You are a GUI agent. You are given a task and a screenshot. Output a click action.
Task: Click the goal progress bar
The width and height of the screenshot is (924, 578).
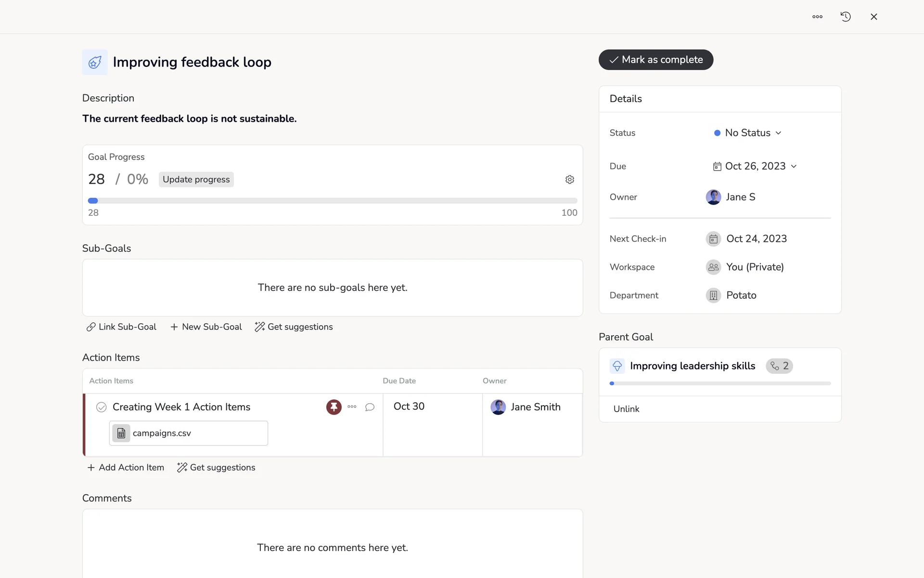(332, 201)
